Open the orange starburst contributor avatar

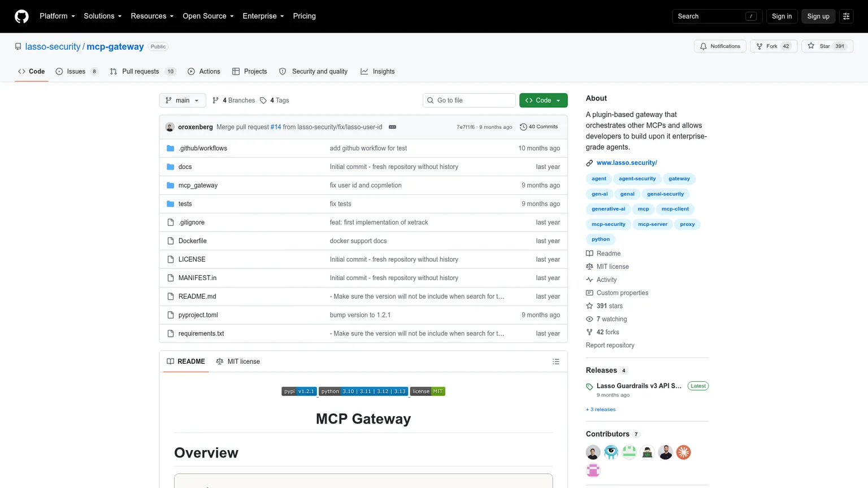[683, 452]
